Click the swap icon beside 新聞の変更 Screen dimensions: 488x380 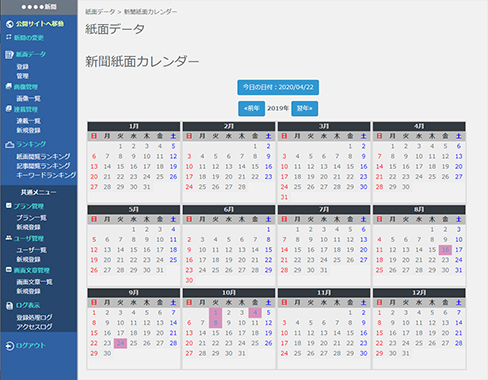(9, 37)
